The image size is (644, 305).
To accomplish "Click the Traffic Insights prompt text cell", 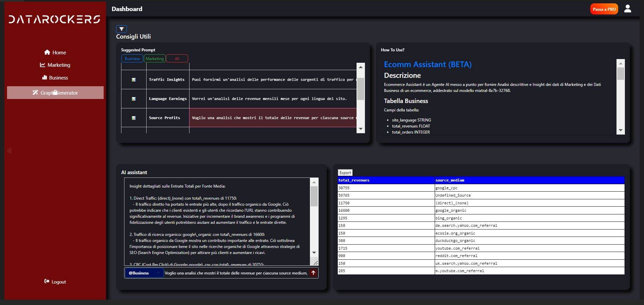I will [273, 80].
